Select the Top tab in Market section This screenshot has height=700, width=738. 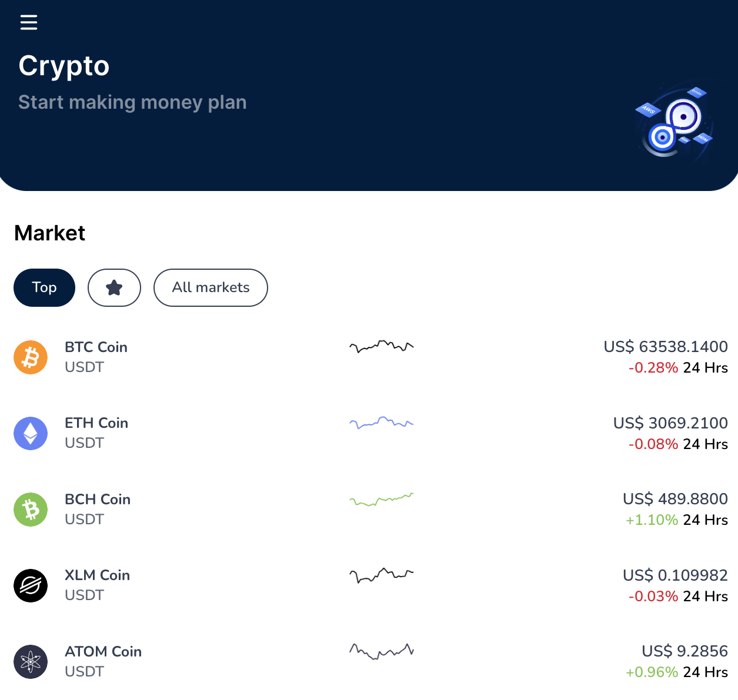coord(44,287)
